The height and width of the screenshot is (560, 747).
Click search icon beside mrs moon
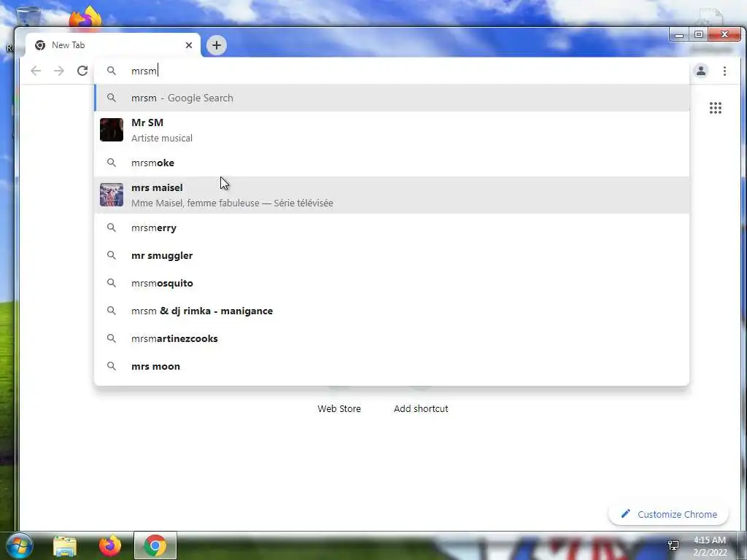click(112, 366)
